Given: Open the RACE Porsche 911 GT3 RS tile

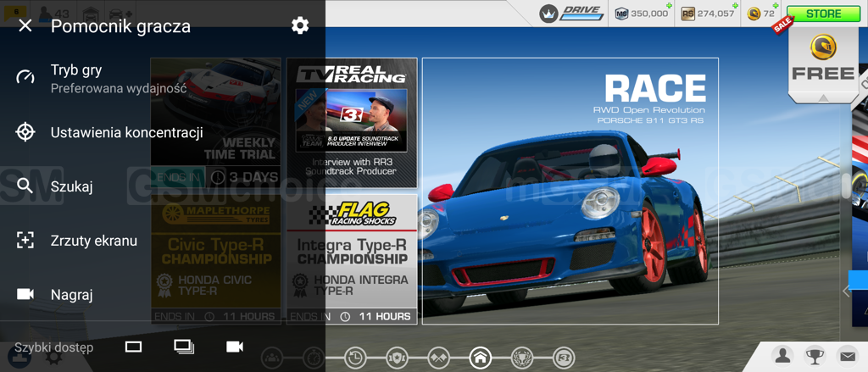Looking at the screenshot, I should pos(570,191).
